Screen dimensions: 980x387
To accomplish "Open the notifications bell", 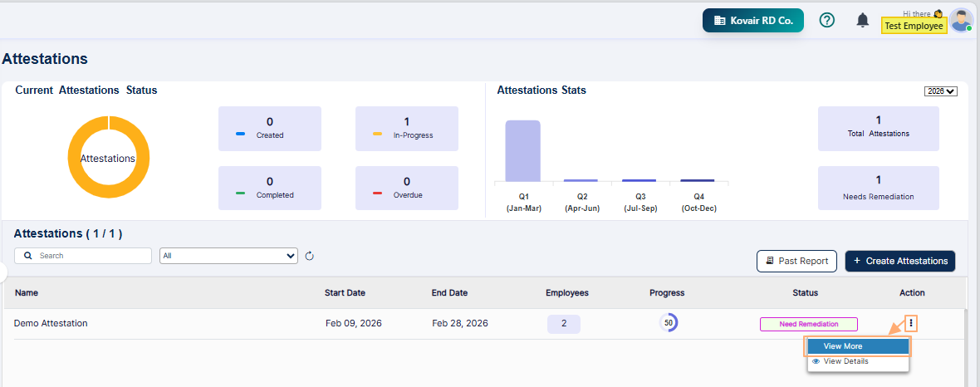I will tap(862, 21).
